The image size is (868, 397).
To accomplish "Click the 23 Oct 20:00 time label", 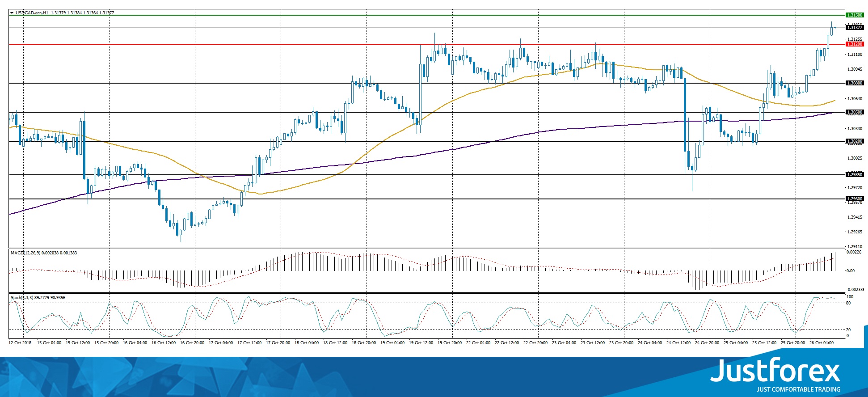I will click(x=621, y=343).
